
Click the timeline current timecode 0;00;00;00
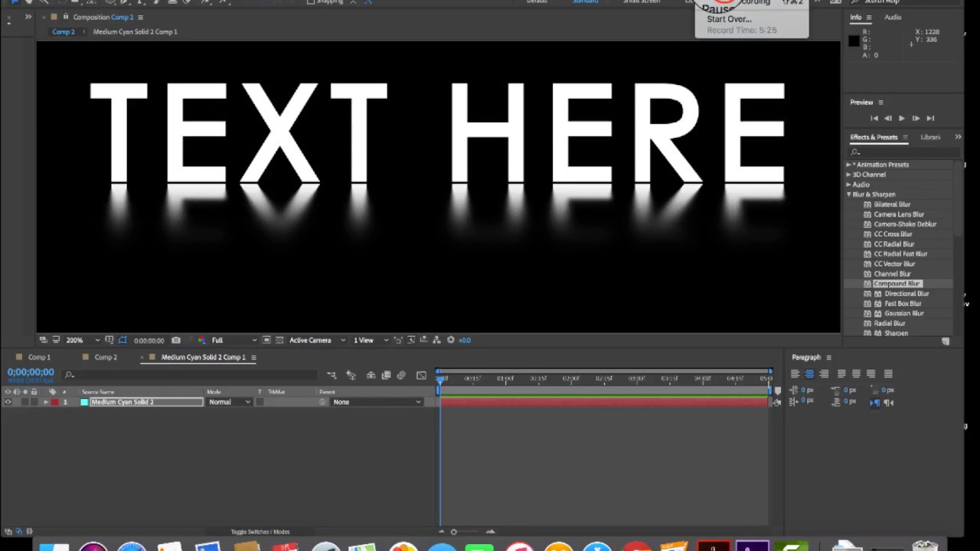point(31,372)
